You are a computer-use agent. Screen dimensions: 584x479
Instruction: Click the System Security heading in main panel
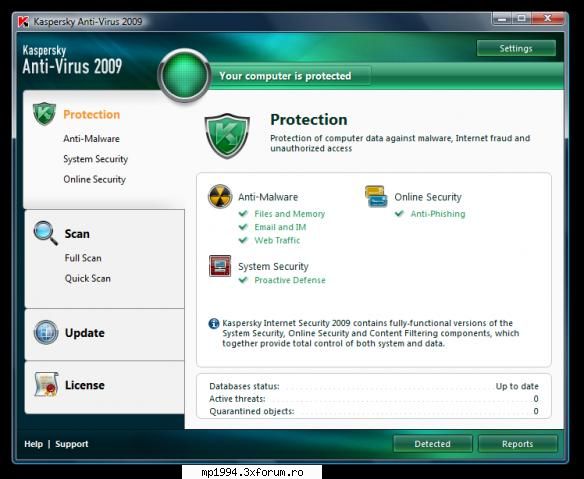click(x=273, y=267)
